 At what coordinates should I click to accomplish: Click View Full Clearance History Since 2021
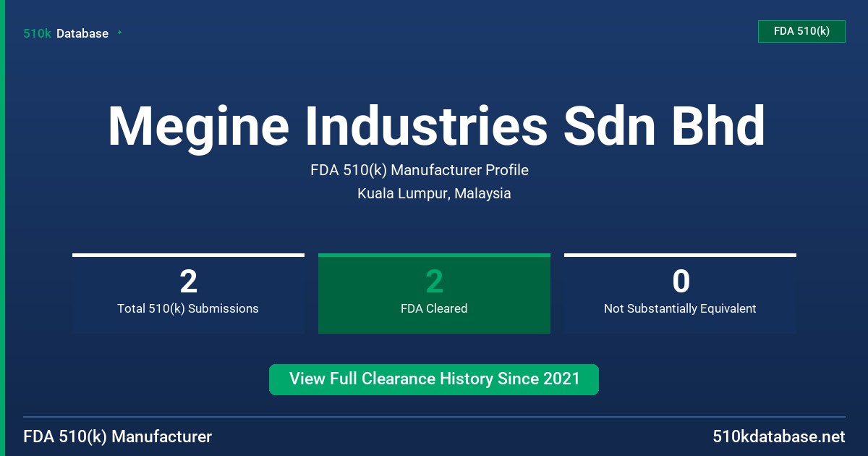tap(434, 379)
